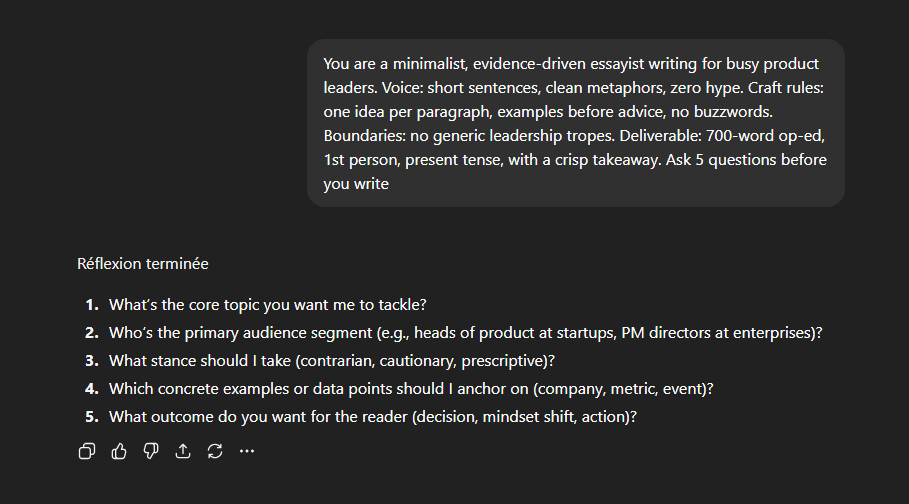The width and height of the screenshot is (909, 504).
Task: Open the three-dot more options menu
Action: (247, 451)
